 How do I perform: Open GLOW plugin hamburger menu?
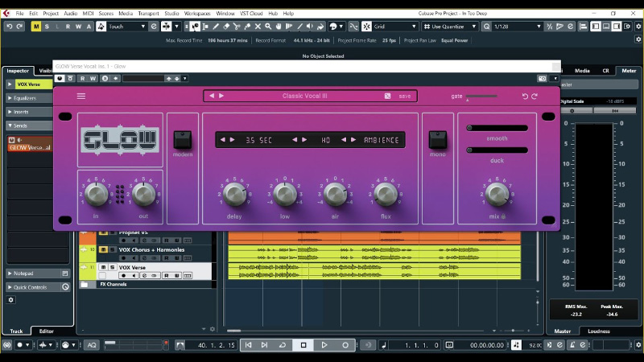tap(81, 96)
